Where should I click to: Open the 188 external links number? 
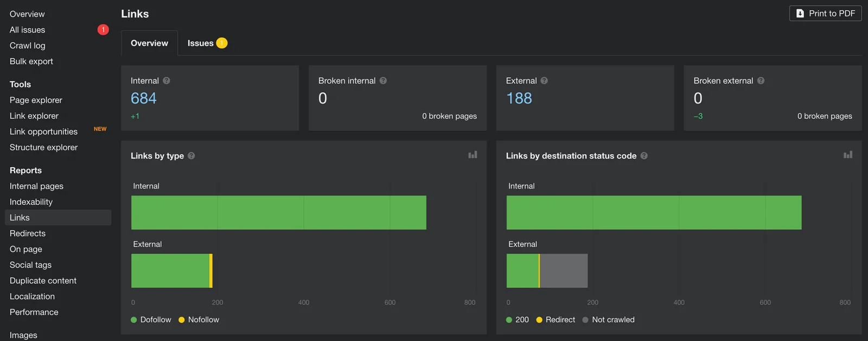point(519,98)
